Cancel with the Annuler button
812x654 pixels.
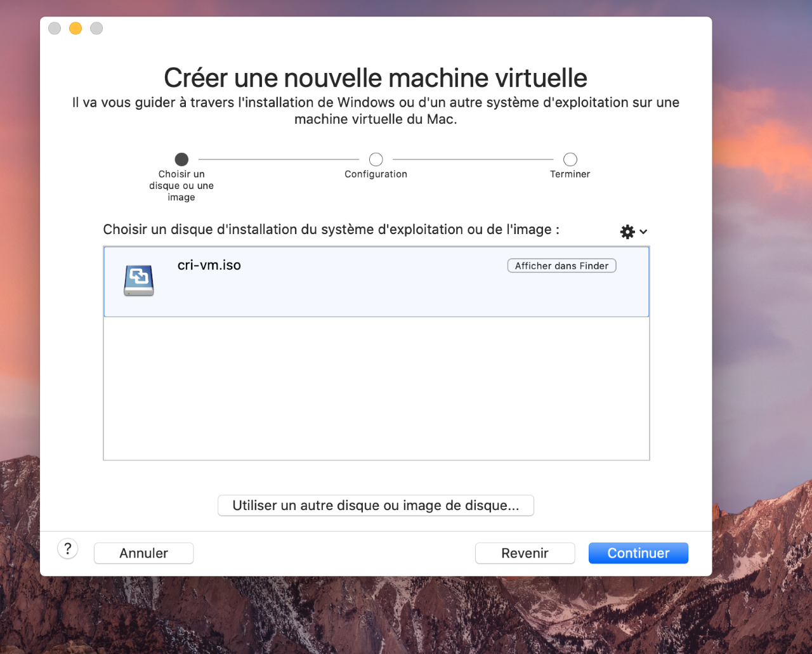coord(144,553)
